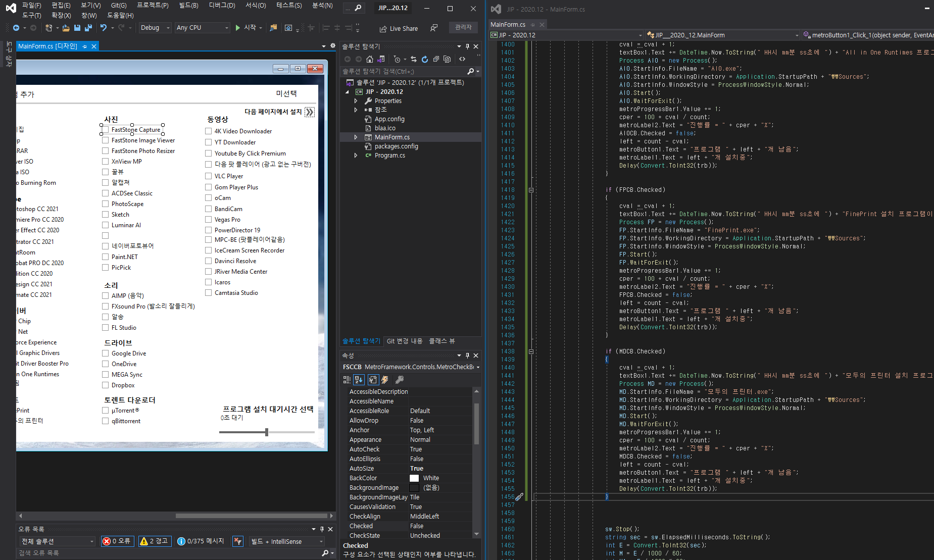
Task: Open the Git(G) menu
Action: (119, 6)
